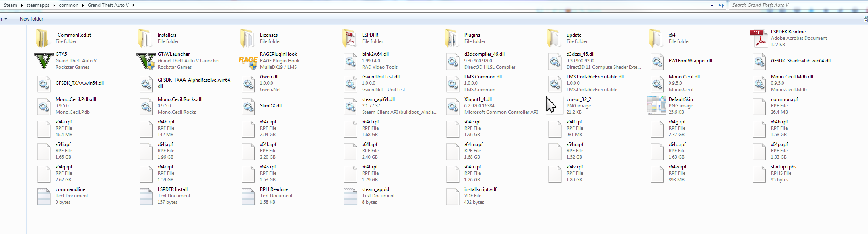Expand arrow after steamapps breadcrumb
Viewport: 868px width, 234px height.
coord(54,5)
